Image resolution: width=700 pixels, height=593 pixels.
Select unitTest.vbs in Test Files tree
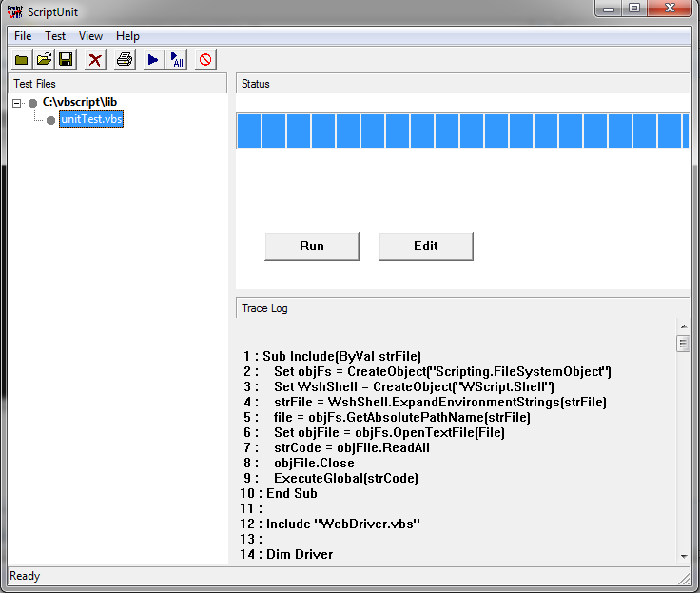tap(91, 119)
